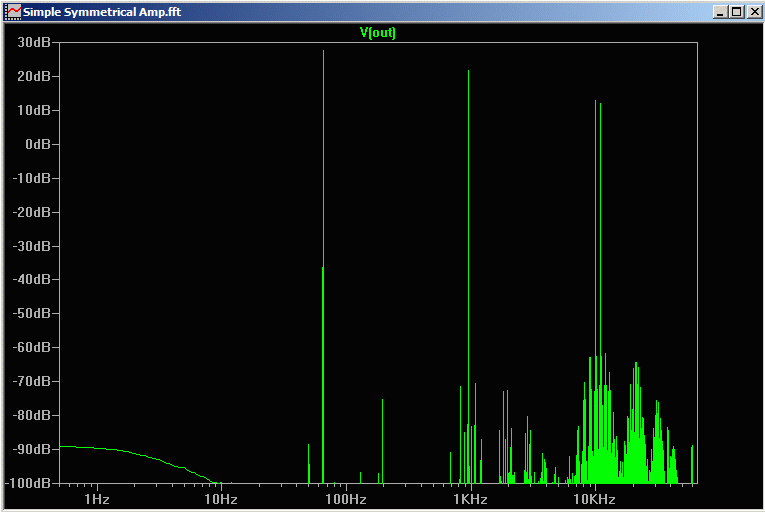This screenshot has width=765, height=512.
Task: Click the 1KHz horizontal axis label
Action: [470, 499]
